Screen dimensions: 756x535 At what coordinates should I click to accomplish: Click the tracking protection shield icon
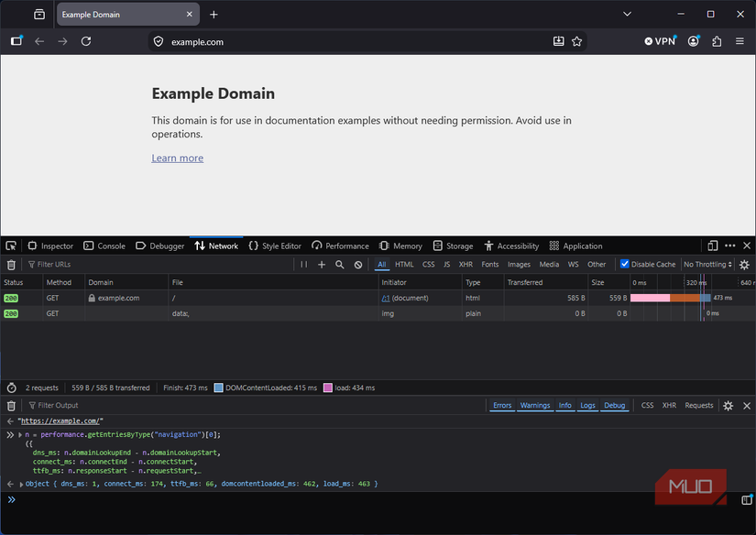click(159, 42)
